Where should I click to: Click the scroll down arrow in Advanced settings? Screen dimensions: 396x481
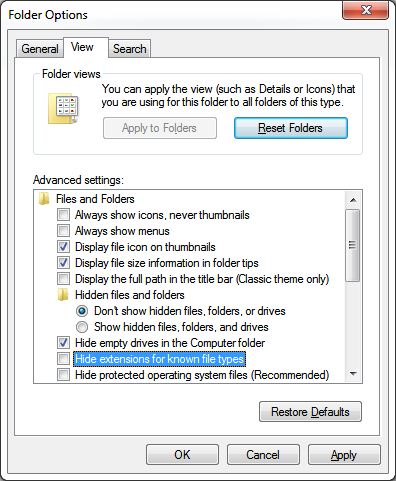click(x=353, y=374)
